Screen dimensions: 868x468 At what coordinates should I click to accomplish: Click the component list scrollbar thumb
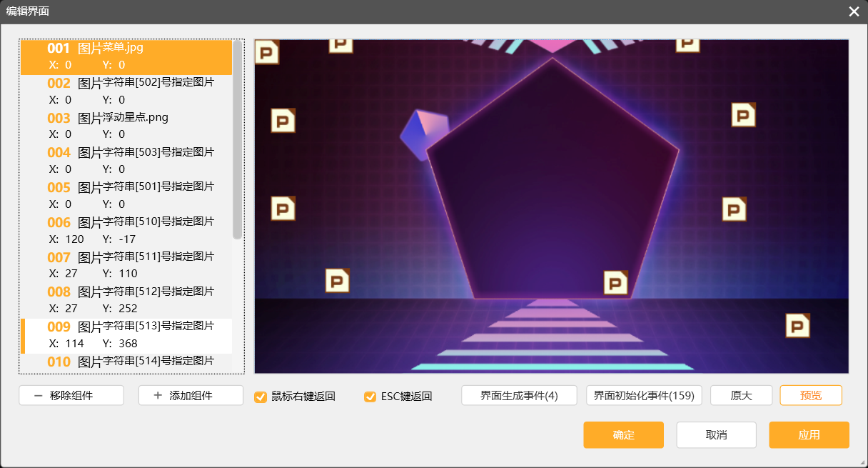(237, 139)
